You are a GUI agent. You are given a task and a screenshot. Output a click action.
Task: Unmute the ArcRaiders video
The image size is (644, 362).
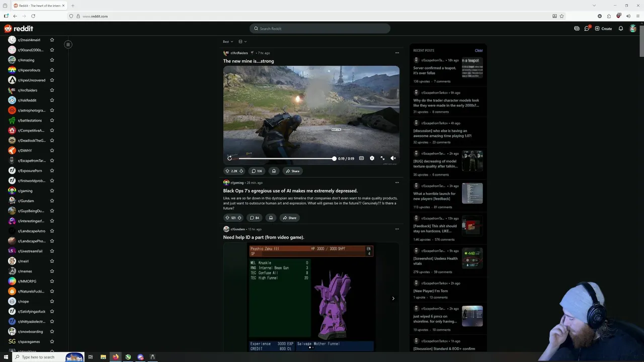click(393, 158)
